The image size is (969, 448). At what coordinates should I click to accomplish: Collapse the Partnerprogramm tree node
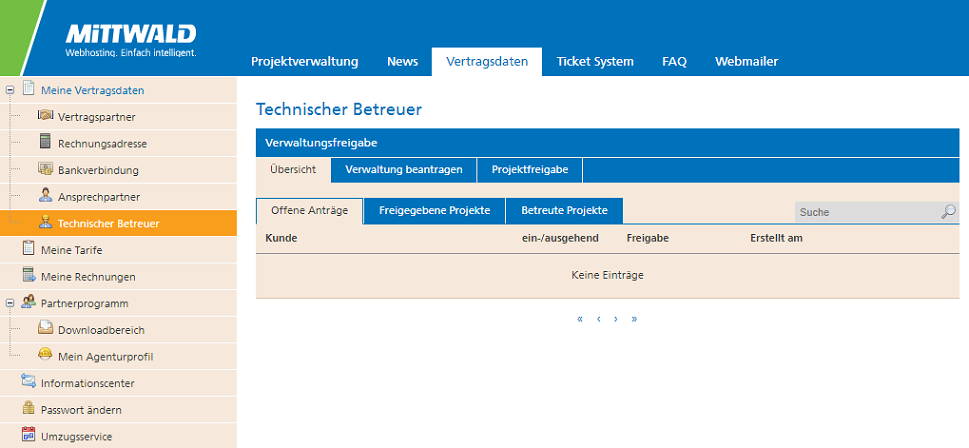pos(9,303)
